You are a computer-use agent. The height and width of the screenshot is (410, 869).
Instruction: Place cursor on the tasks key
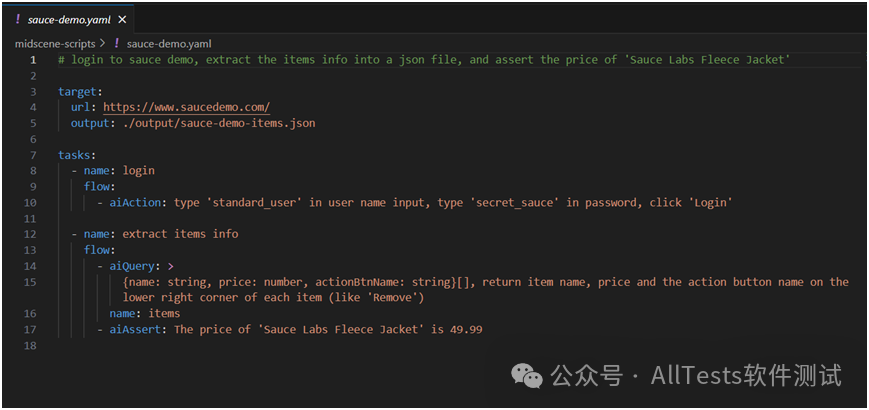click(75, 155)
